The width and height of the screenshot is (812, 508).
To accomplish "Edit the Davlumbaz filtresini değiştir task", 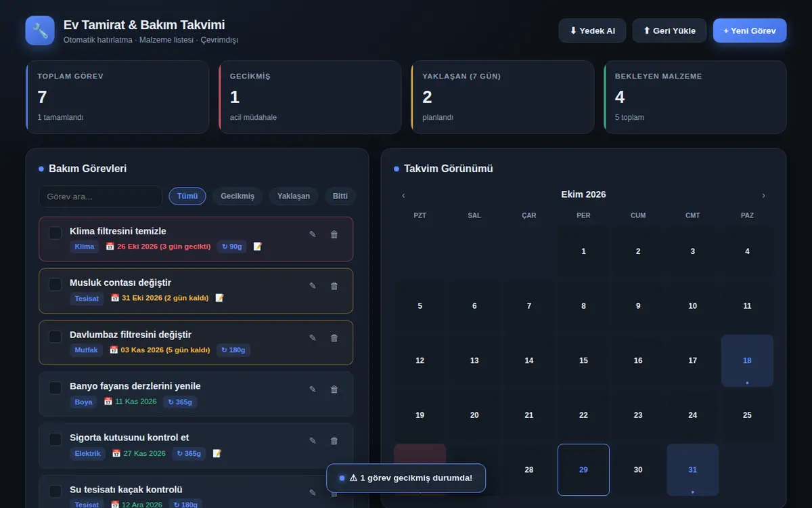I will tap(313, 338).
